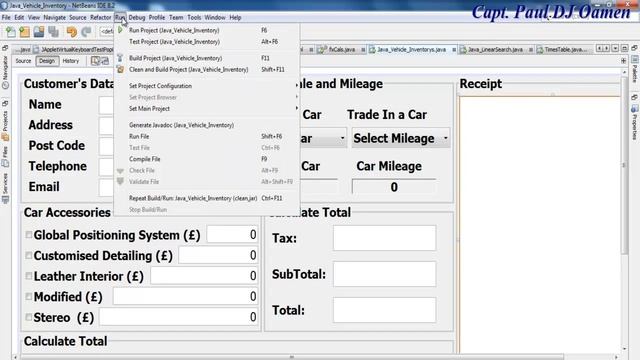
Task: Close the Java_LinearSearch.java tab
Action: pos(531,50)
